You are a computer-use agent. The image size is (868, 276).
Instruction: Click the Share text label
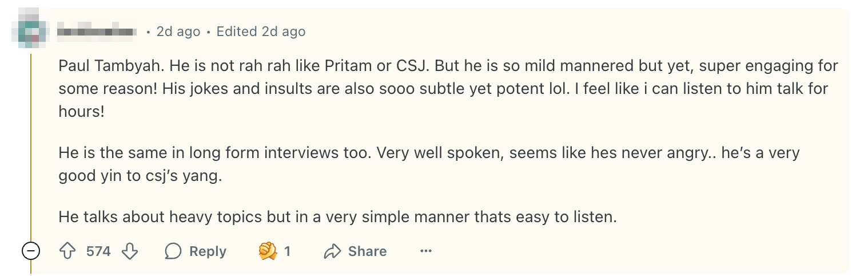[x=367, y=251]
